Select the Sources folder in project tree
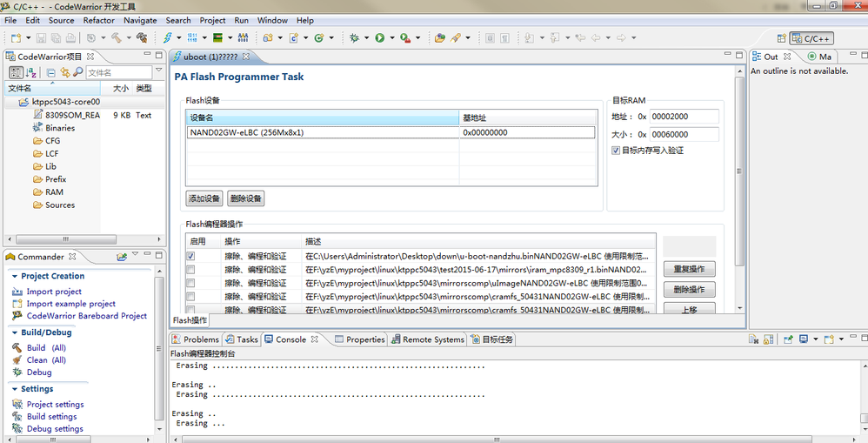 (59, 205)
